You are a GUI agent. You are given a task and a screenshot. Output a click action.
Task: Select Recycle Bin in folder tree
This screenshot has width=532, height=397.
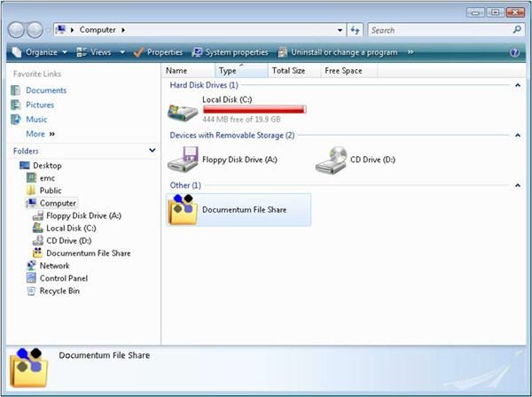59,291
